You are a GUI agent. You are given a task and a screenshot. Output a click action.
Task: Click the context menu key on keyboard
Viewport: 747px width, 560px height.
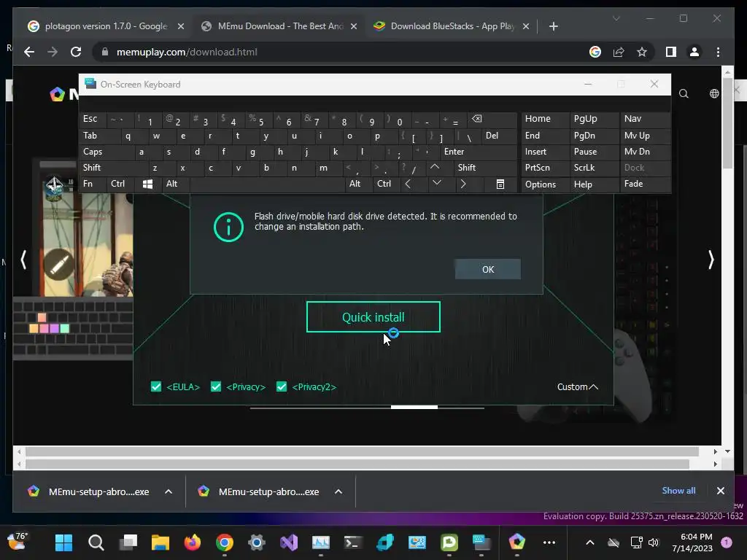500,184
